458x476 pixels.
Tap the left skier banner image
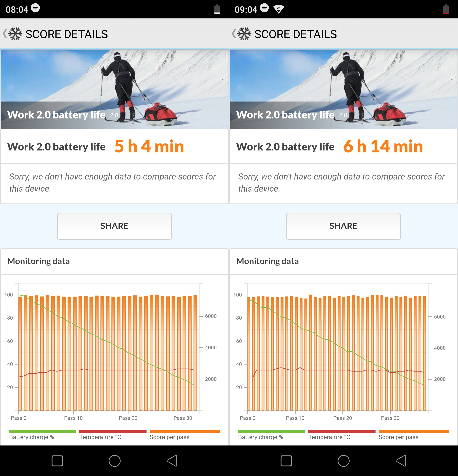(x=115, y=89)
